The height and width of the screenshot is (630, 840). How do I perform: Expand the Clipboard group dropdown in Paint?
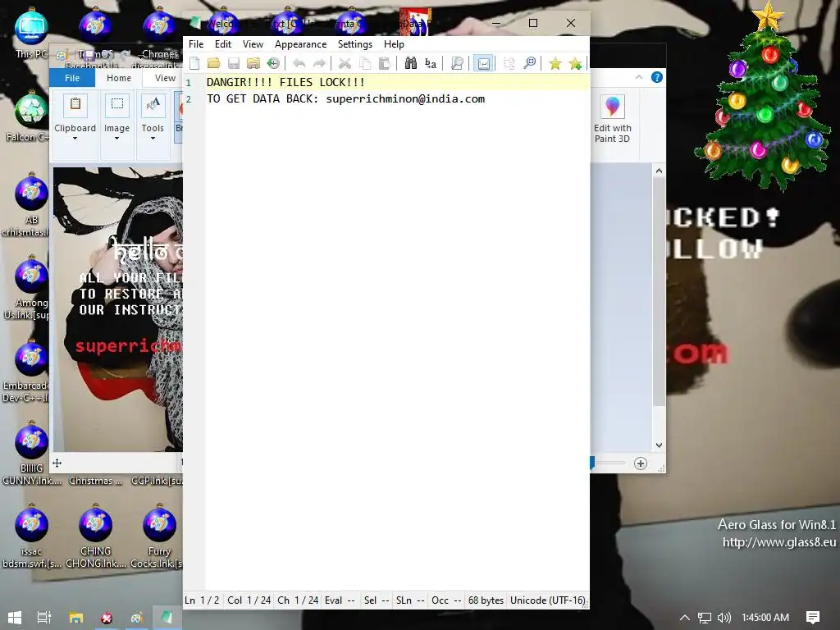pos(75,139)
